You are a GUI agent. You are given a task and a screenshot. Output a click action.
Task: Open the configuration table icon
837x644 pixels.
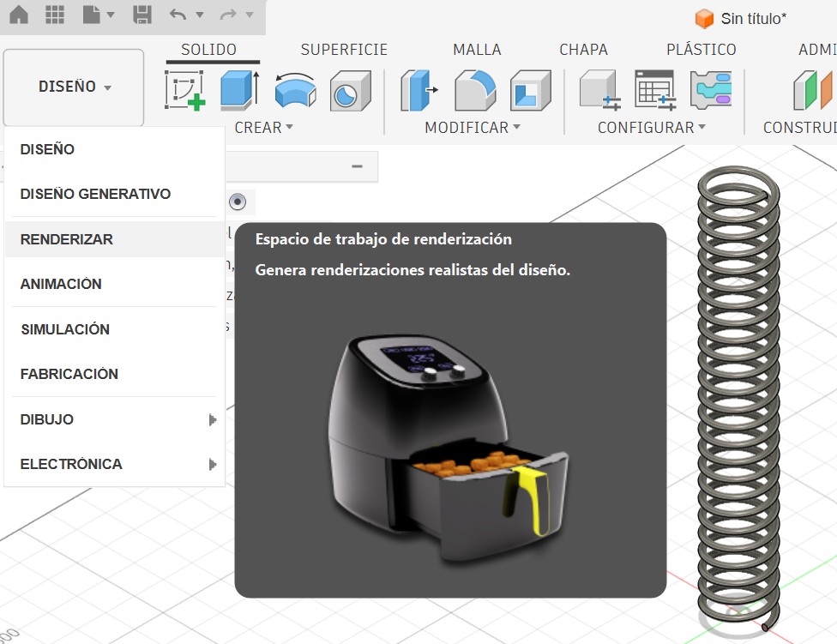point(655,90)
